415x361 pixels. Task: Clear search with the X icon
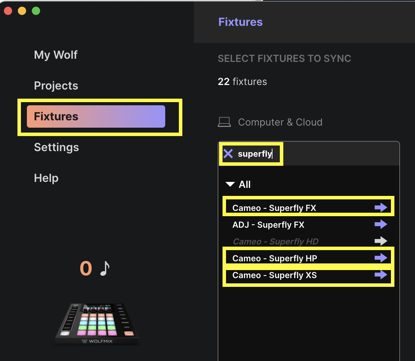pyautogui.click(x=228, y=154)
